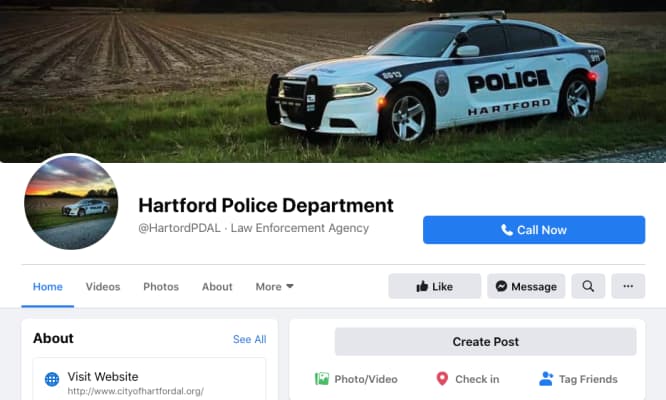This screenshot has width=666, height=400.
Task: Select the Photo/Video picture icon
Action: pos(322,378)
